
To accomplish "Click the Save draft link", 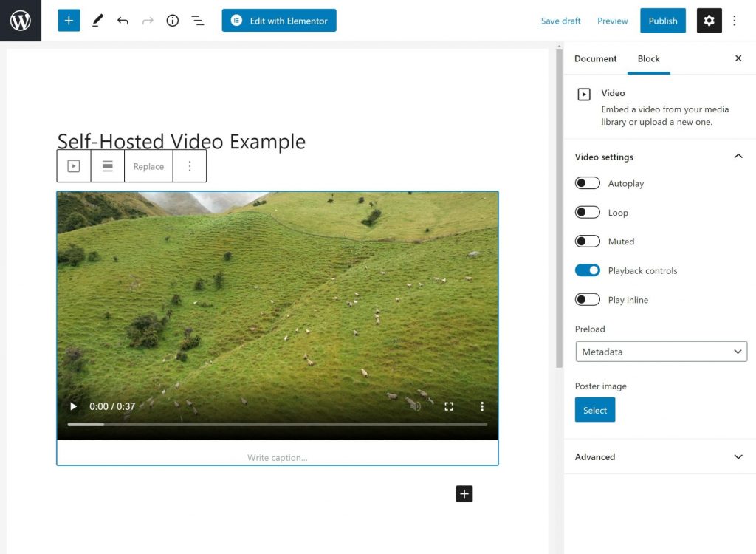I will [560, 21].
